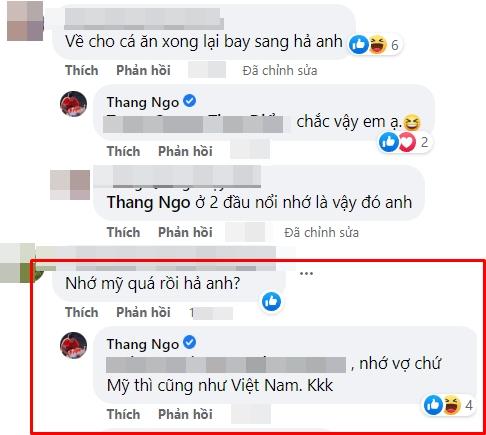Click the laughing reaction on the 'nhớ vợ chứ' reply

(x=452, y=405)
